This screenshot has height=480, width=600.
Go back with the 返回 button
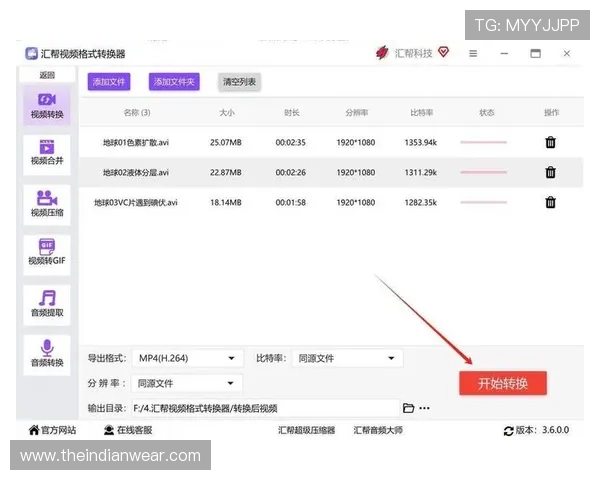47,75
